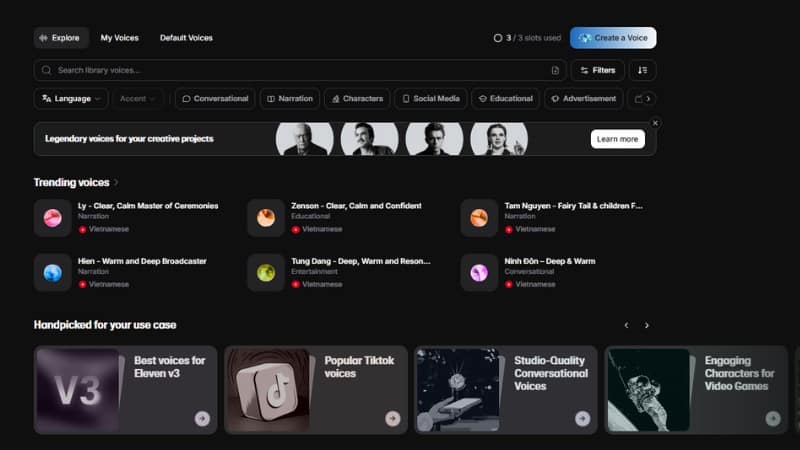Click the sort order icon button
The height and width of the screenshot is (450, 800).
[x=643, y=70]
